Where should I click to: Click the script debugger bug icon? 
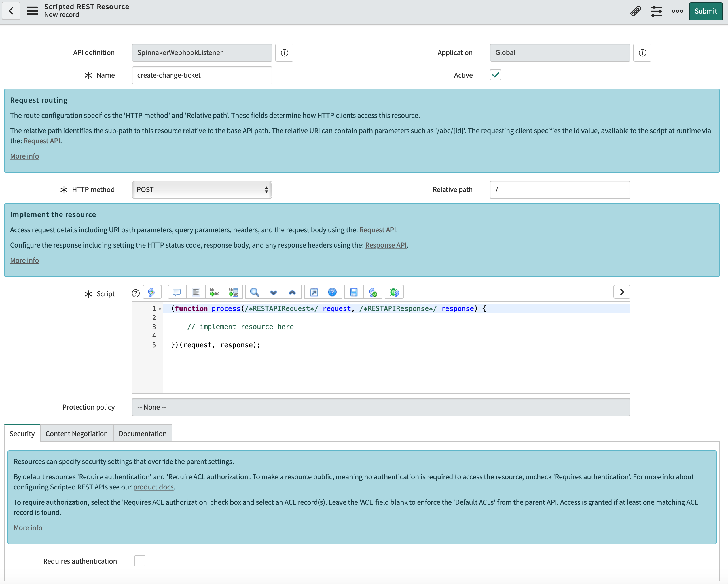pos(394,292)
